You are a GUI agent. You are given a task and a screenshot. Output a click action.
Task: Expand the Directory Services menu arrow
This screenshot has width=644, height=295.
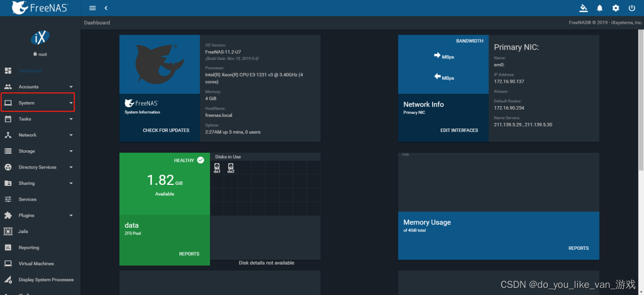coord(71,167)
